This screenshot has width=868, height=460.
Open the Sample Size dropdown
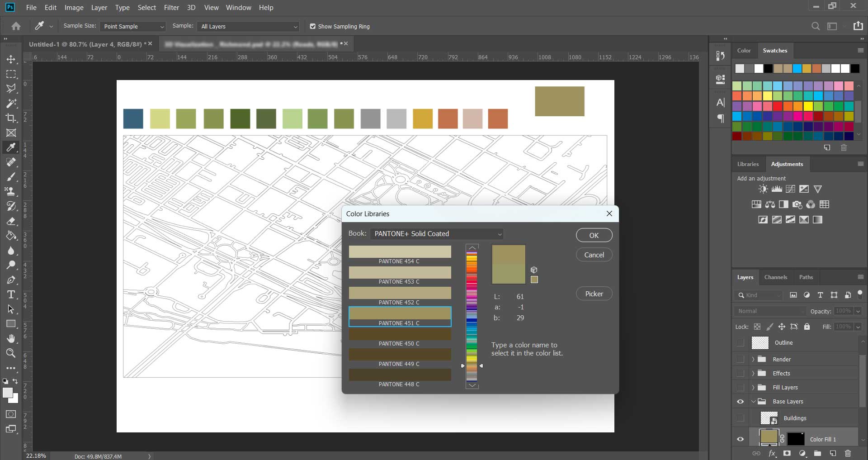pos(133,26)
